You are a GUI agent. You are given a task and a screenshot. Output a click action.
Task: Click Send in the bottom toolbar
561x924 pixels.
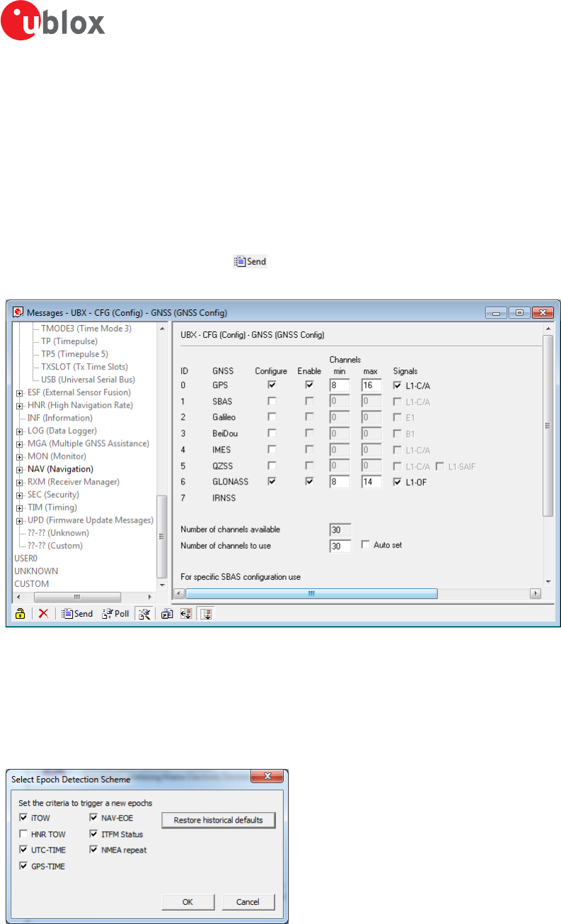(77, 614)
